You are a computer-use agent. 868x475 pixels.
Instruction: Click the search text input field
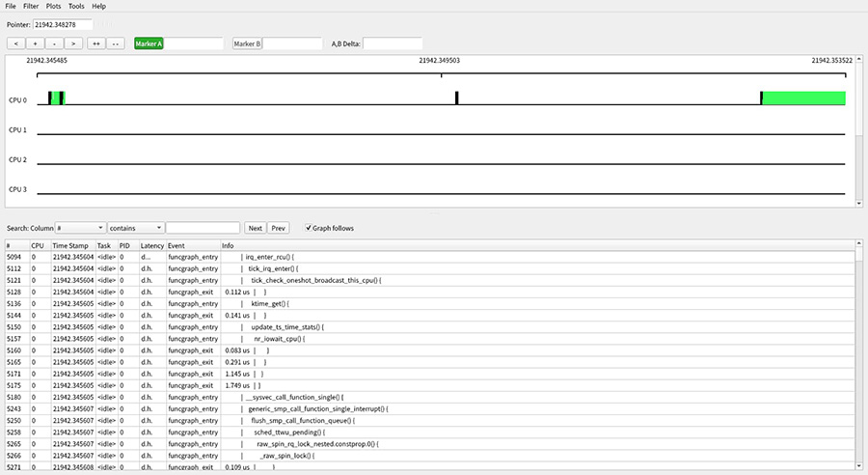click(x=203, y=229)
